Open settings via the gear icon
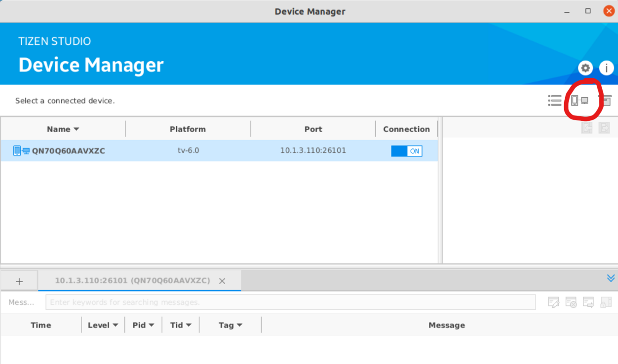The width and height of the screenshot is (618, 364). tap(585, 68)
